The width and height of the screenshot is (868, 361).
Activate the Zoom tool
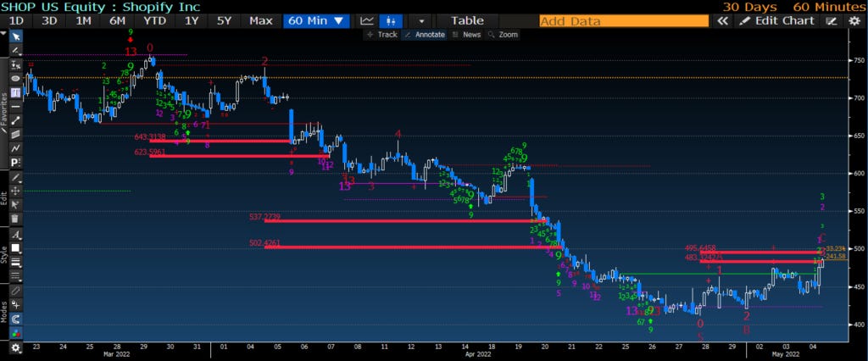(x=503, y=35)
